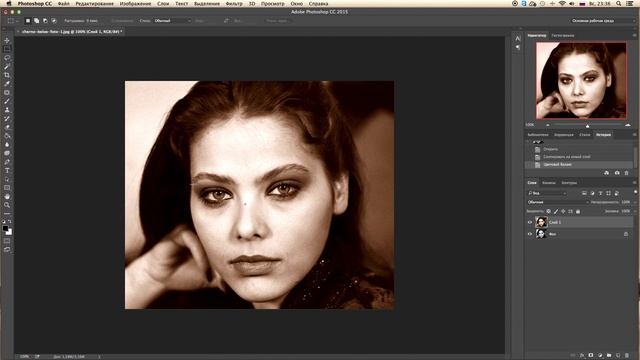This screenshot has height=360, width=640.
Task: Open the layer filter kind dropdown
Action: tap(547, 193)
